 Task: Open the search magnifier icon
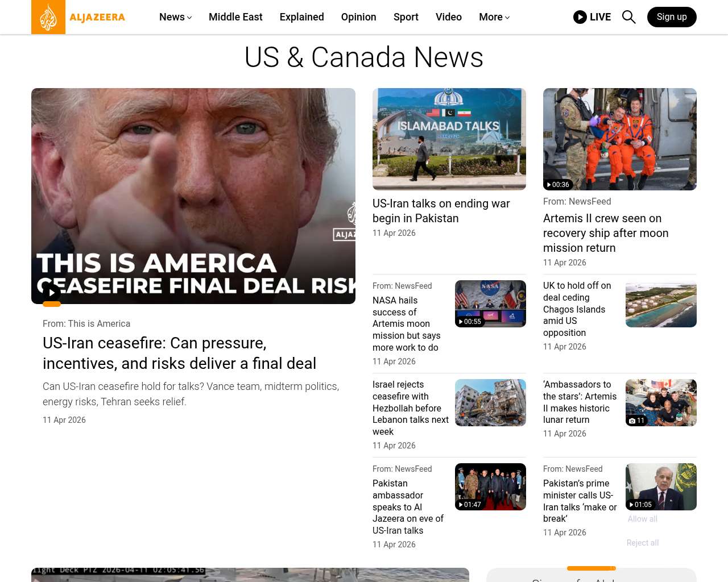[x=628, y=17]
